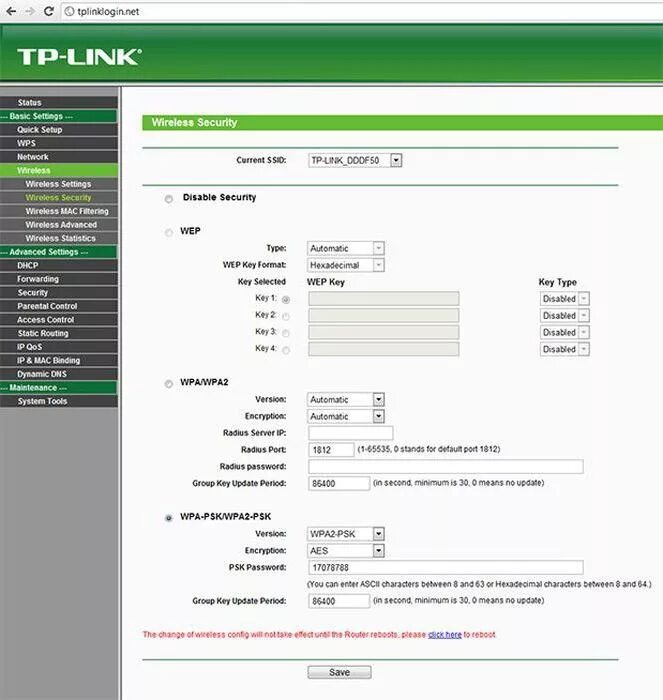Screen dimensions: 663x700
Task: Open the WPA/WPA2 Version dropdown
Action: (x=346, y=400)
